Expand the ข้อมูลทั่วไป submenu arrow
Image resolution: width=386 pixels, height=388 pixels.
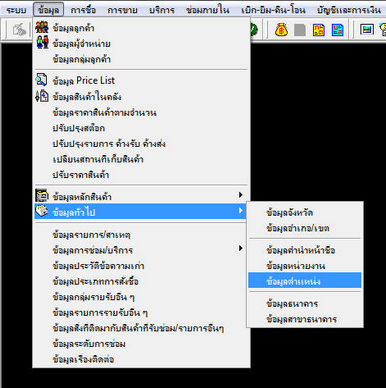point(241,211)
